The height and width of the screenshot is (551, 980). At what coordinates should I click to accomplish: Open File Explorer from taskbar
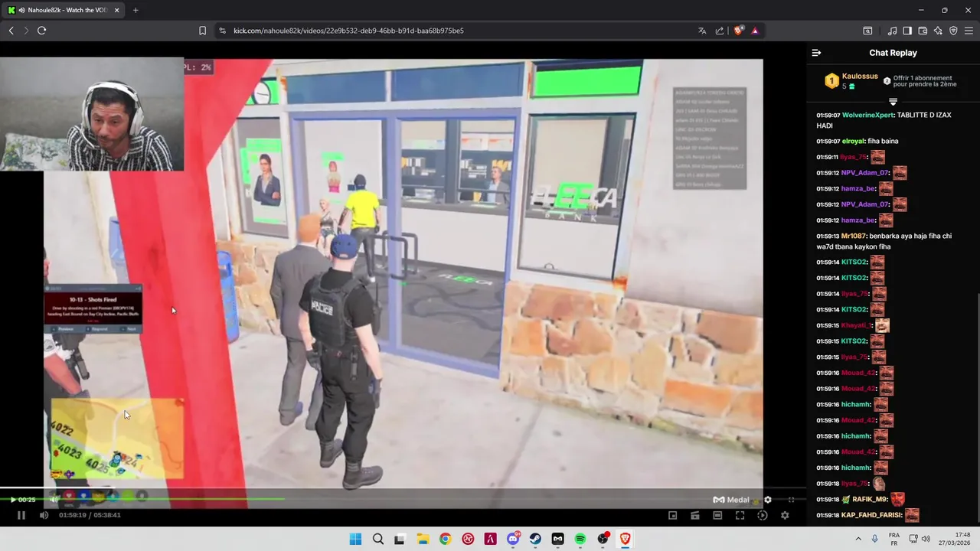pos(423,539)
